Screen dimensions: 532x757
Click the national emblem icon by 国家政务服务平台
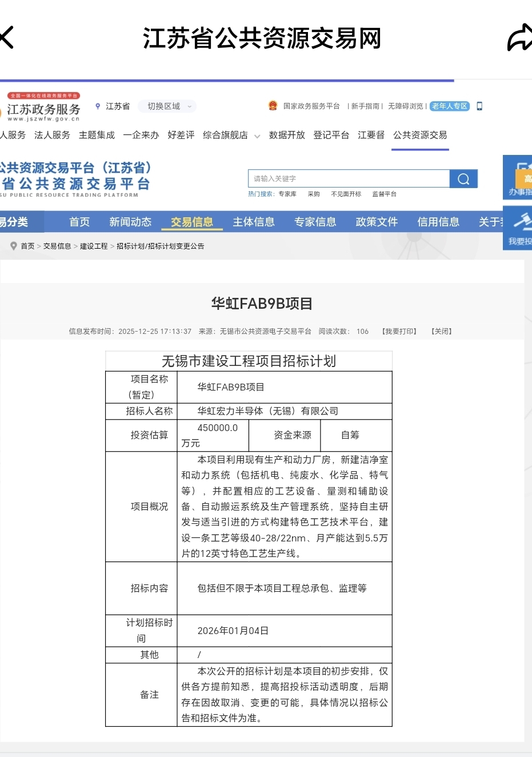click(x=273, y=106)
